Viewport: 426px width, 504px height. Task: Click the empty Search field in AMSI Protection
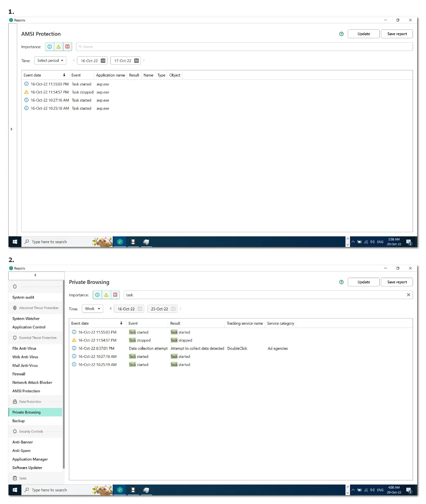[243, 47]
